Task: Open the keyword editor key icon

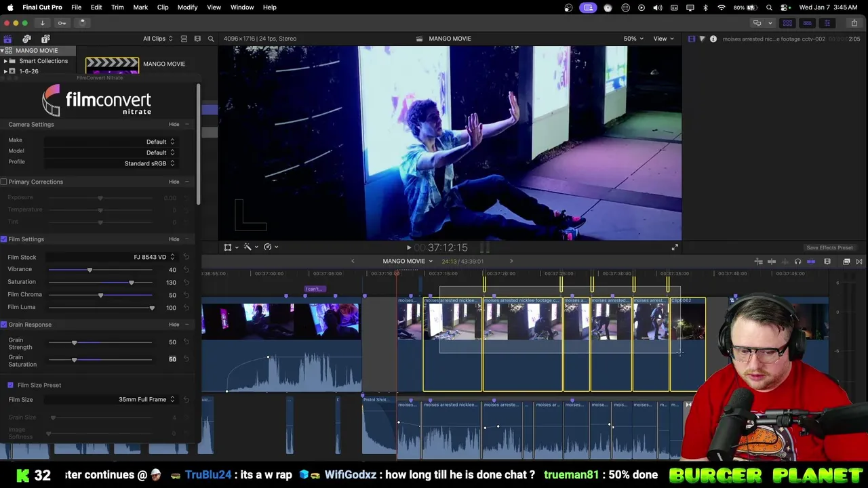Action: click(62, 22)
